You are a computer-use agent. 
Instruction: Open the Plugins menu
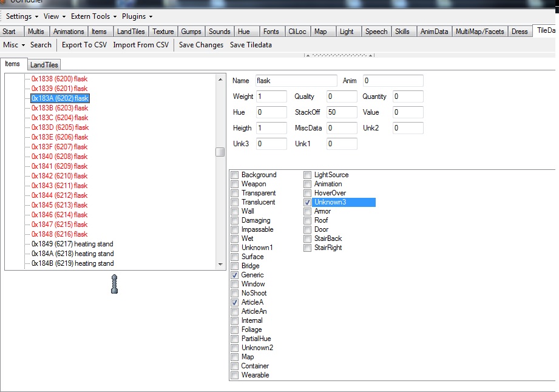tap(137, 16)
